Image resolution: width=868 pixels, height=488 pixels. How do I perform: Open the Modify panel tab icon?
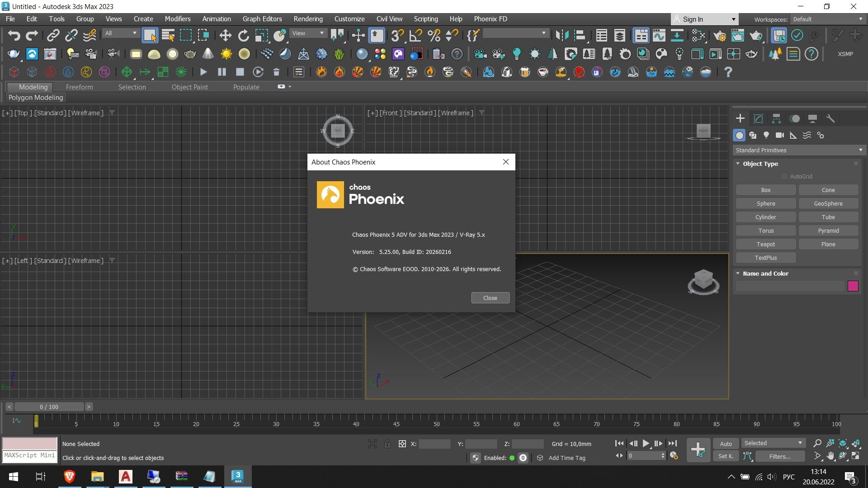pyautogui.click(x=758, y=118)
